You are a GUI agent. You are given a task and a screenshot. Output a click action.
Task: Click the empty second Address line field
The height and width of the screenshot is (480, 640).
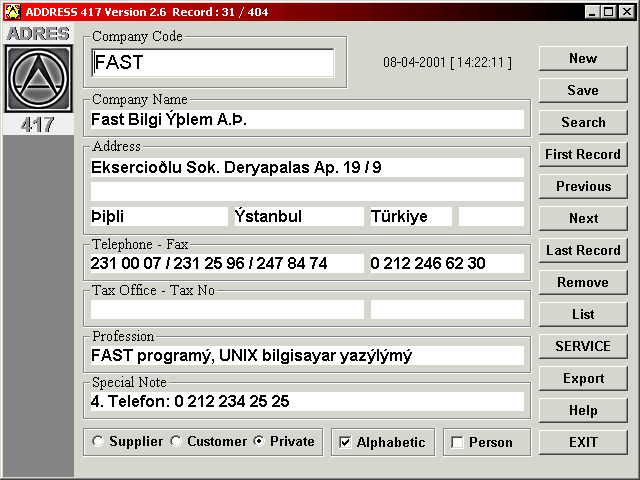point(307,191)
